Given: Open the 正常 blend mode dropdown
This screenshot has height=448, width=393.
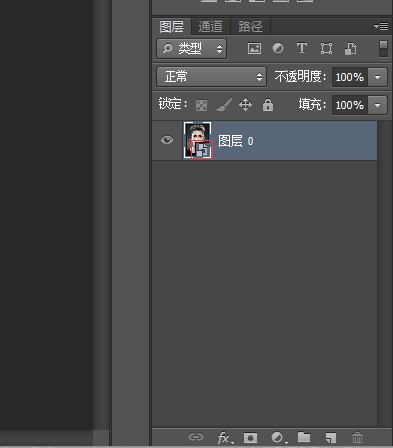Looking at the screenshot, I should [x=211, y=77].
